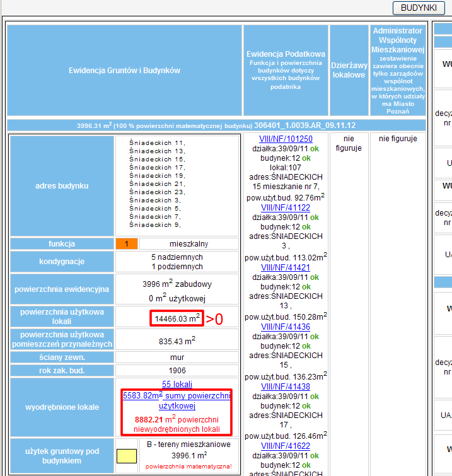Screen dimensions: 452x476
Task: Click the yellow land-use color swatch
Action: point(126,455)
